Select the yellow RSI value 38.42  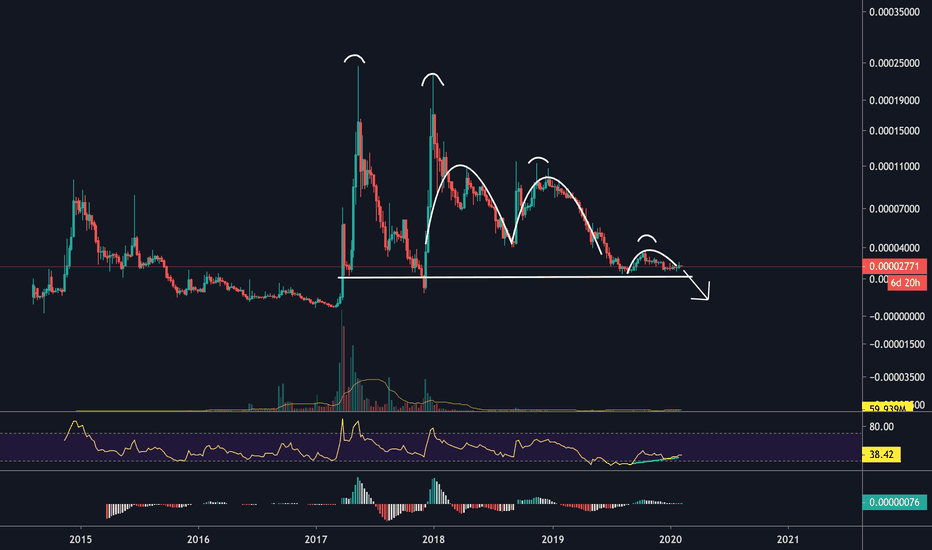(x=881, y=455)
